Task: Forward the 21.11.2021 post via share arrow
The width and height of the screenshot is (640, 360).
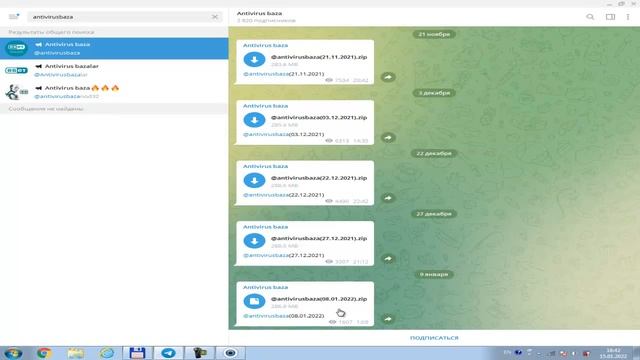Action: (388, 77)
